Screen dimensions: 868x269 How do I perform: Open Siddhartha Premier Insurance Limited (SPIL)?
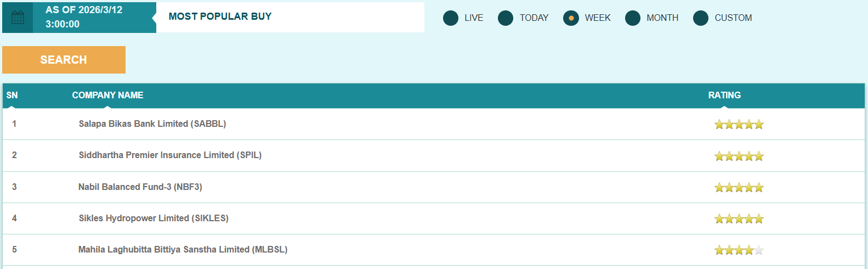click(170, 155)
